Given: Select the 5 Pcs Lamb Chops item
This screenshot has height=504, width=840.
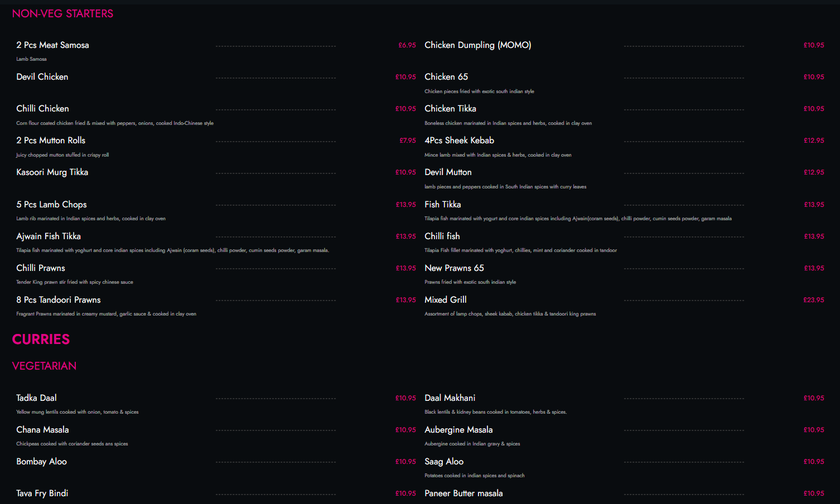Looking at the screenshot, I should coord(51,205).
